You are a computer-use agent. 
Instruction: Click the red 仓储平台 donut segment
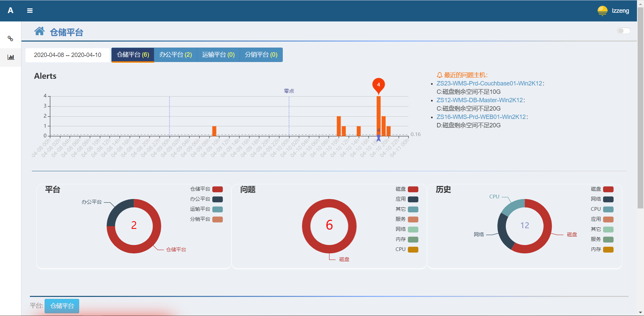tap(150, 243)
